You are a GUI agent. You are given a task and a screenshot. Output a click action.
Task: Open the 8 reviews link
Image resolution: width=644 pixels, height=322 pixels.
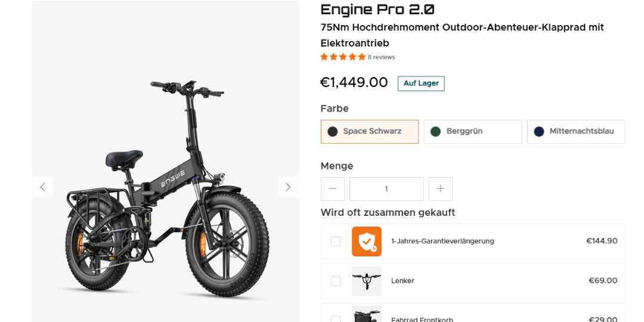click(381, 57)
